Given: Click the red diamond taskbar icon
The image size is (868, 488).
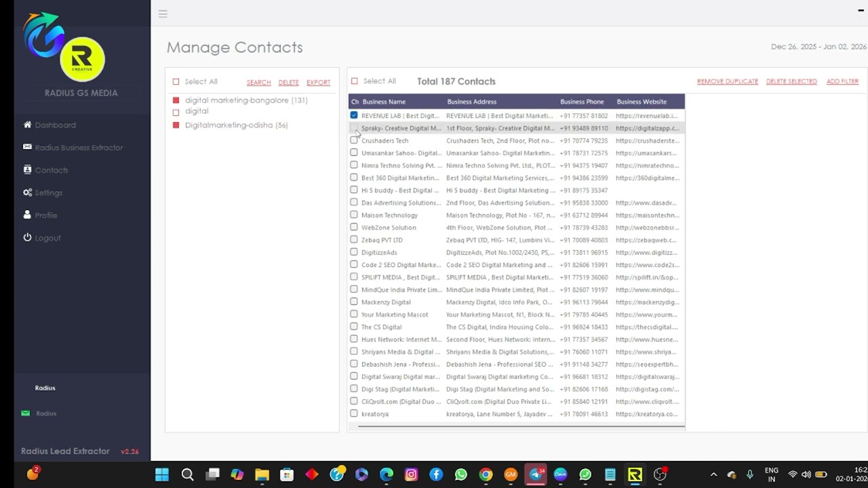Looking at the screenshot, I should (312, 474).
